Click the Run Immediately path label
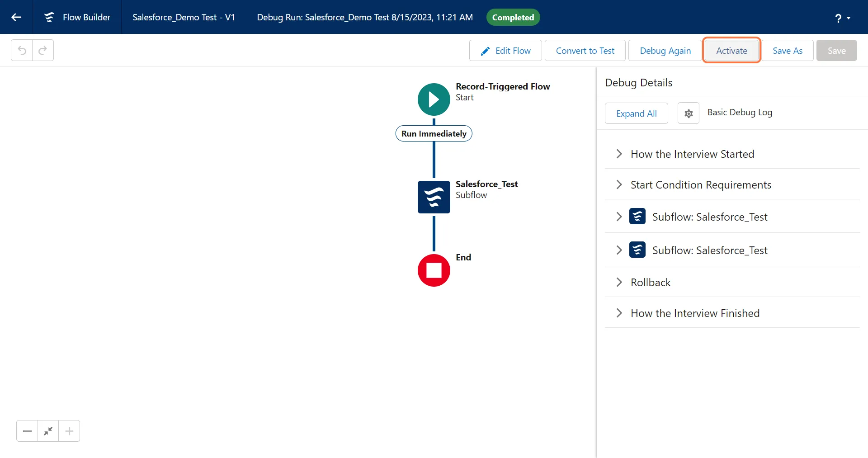This screenshot has width=868, height=458. [434, 134]
